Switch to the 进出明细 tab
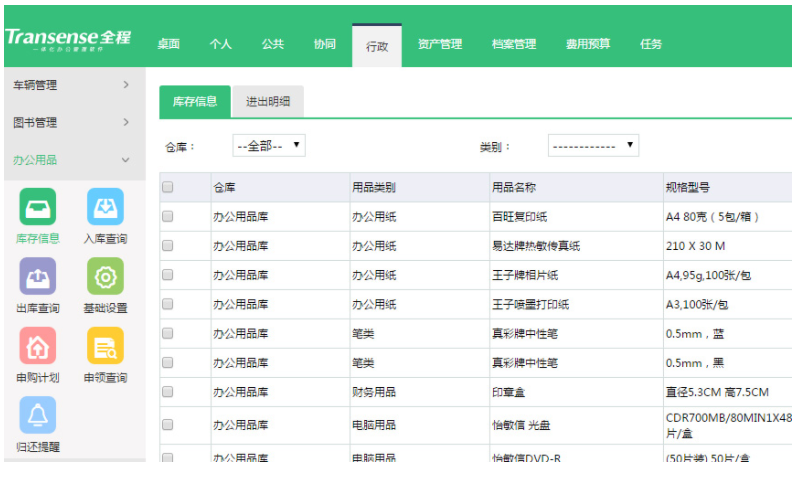Screen dimensions: 797x478 268,102
